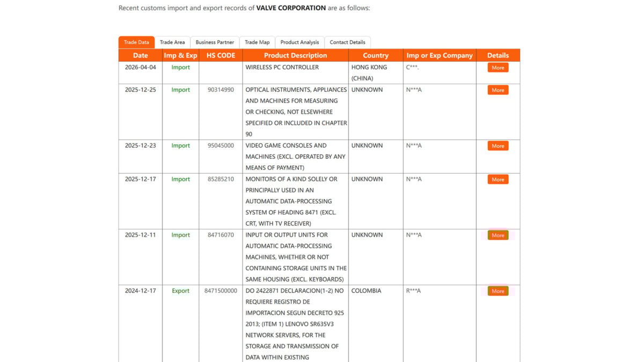Screen dimensions: 644x362
Task: Click More on the input or output units row
Action: [x=497, y=235]
